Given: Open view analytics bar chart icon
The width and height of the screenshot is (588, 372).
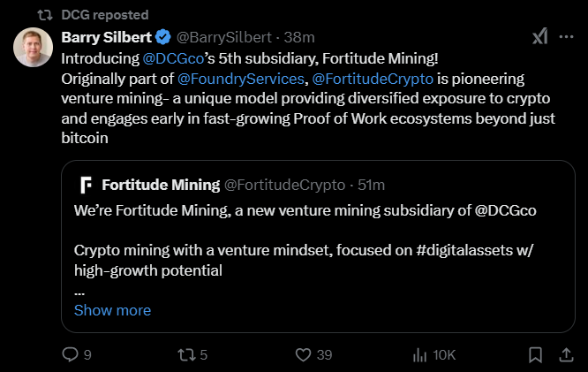Looking at the screenshot, I should coord(419,354).
